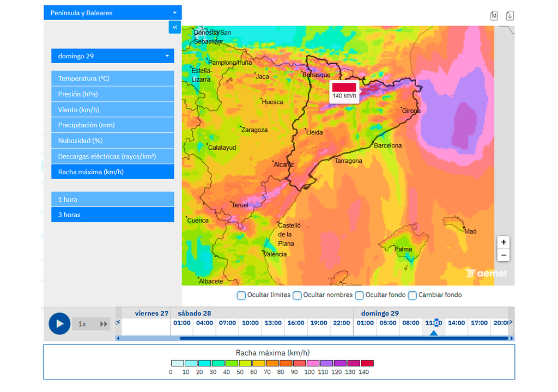
Task: Zoom out the map with minus button
Action: pos(503,255)
